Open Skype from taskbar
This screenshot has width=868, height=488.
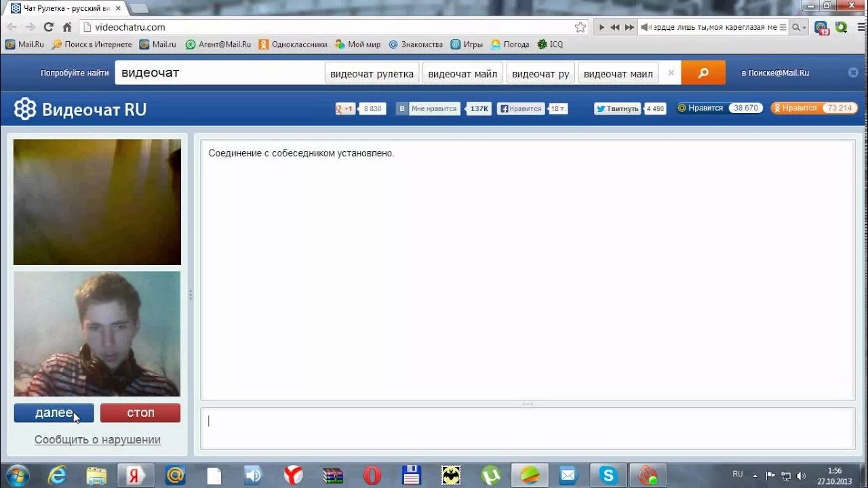tap(608, 475)
